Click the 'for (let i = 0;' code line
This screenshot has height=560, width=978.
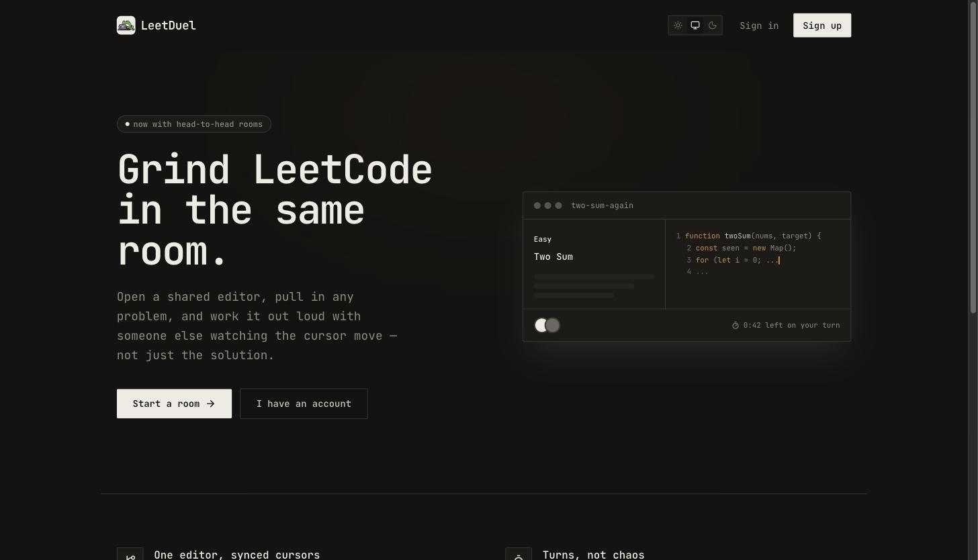[x=733, y=260]
